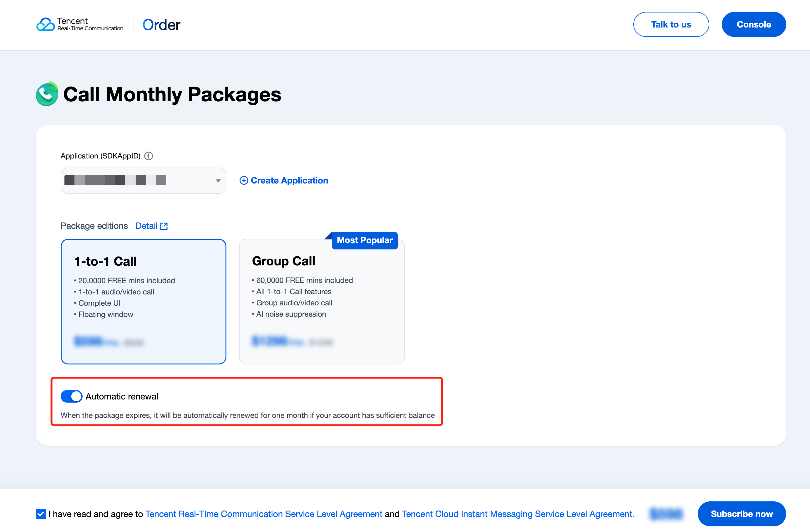Click the external link icon beside Detail

164,226
